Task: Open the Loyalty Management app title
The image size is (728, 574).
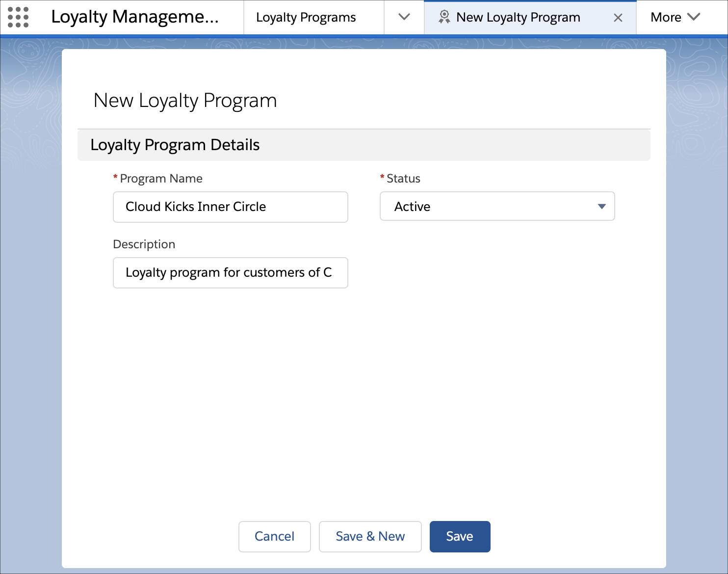Action: pyautogui.click(x=136, y=17)
